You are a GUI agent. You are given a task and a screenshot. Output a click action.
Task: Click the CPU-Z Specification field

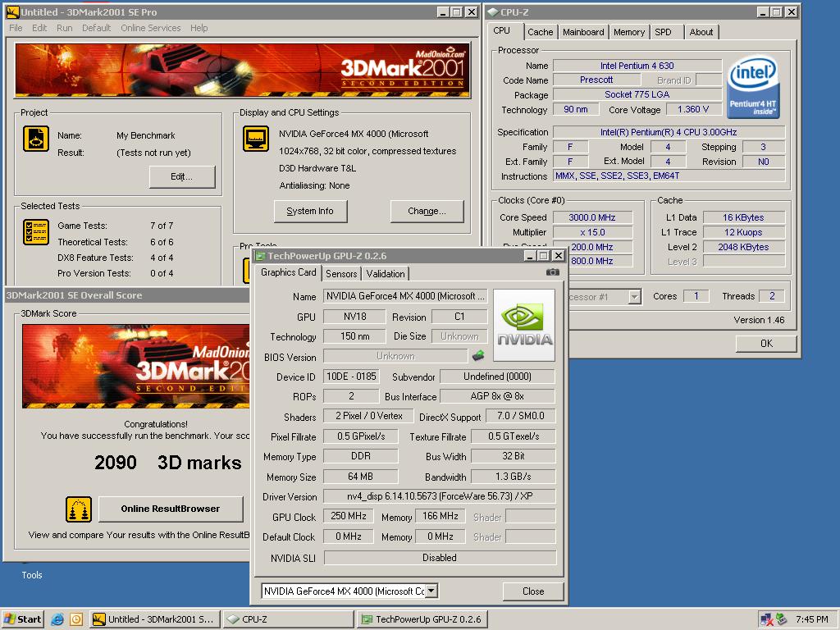tap(669, 132)
